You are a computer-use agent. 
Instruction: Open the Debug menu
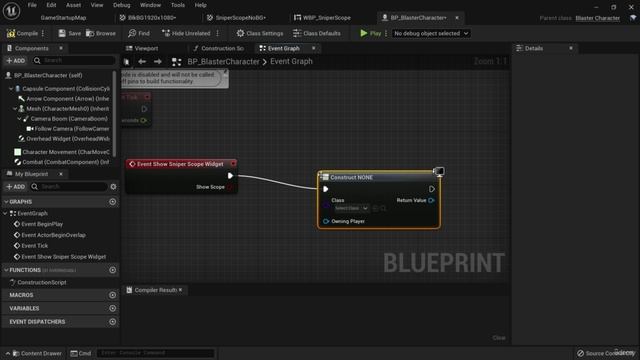click(122, 5)
